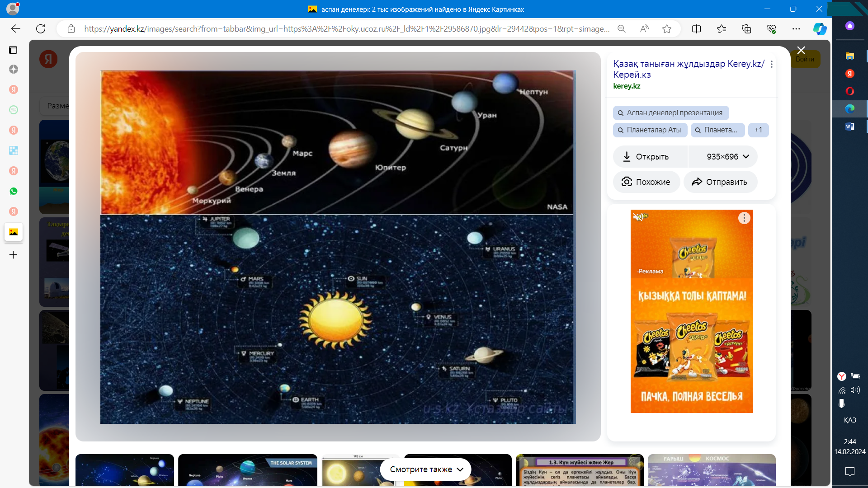Open Copilot icon in browser toolbar
The width and height of the screenshot is (868, 488).
pyautogui.click(x=820, y=29)
